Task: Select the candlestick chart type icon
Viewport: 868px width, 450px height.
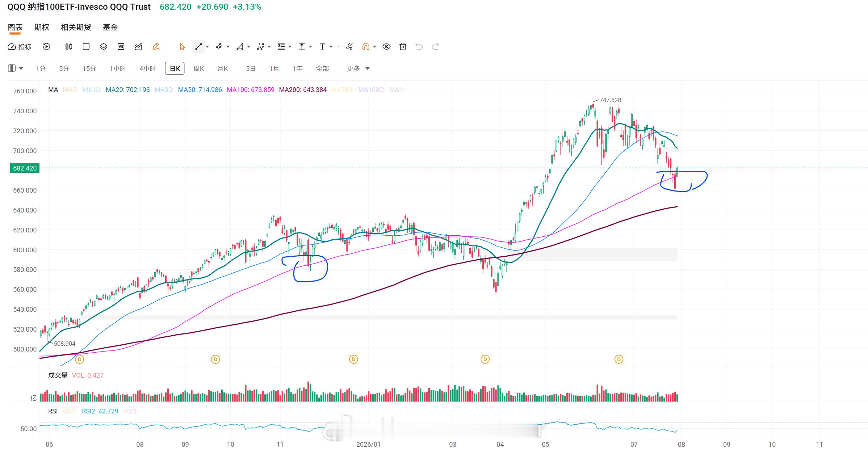Action: 69,47
